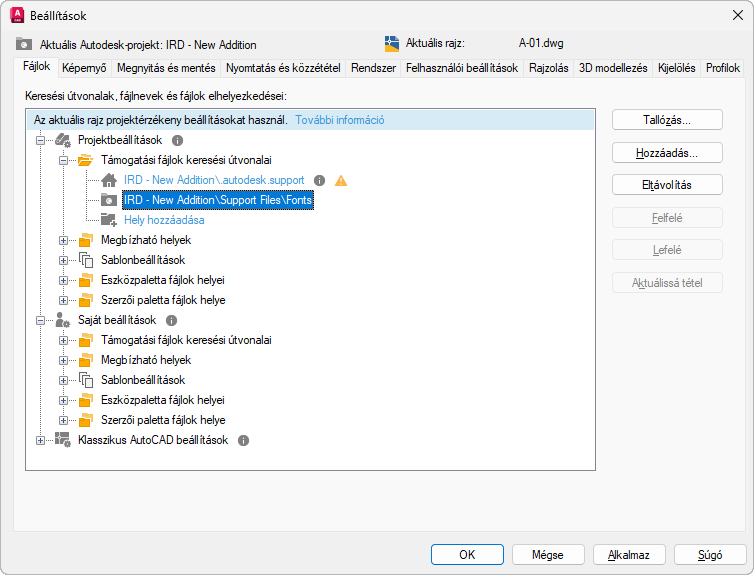Open the További információ link
The width and height of the screenshot is (754, 575).
(340, 120)
